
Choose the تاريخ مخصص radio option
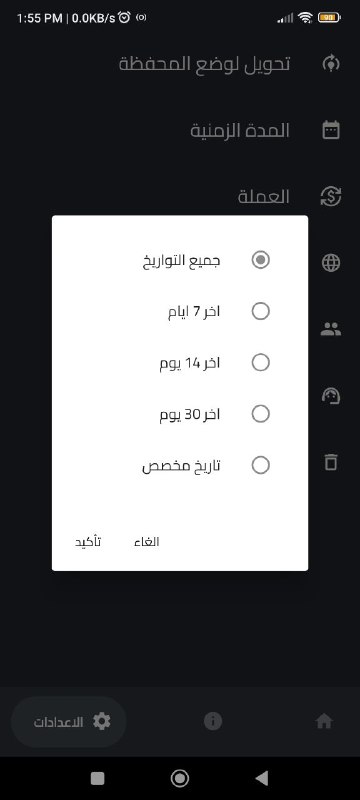(x=261, y=465)
